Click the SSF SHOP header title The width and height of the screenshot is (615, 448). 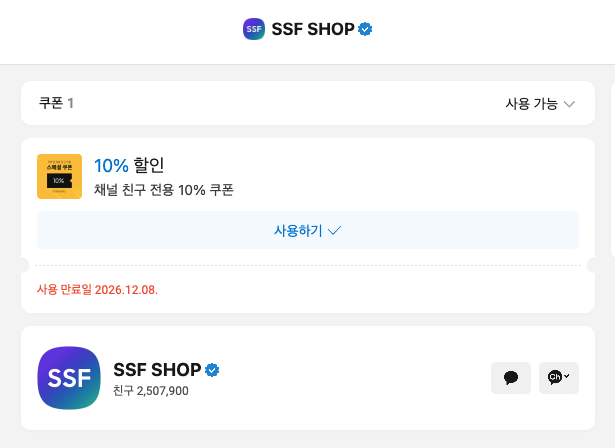pyautogui.click(x=313, y=29)
